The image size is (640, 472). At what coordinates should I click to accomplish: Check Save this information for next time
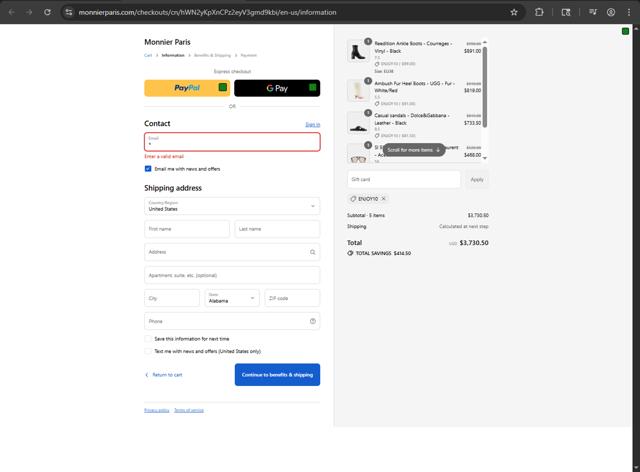pos(148,339)
